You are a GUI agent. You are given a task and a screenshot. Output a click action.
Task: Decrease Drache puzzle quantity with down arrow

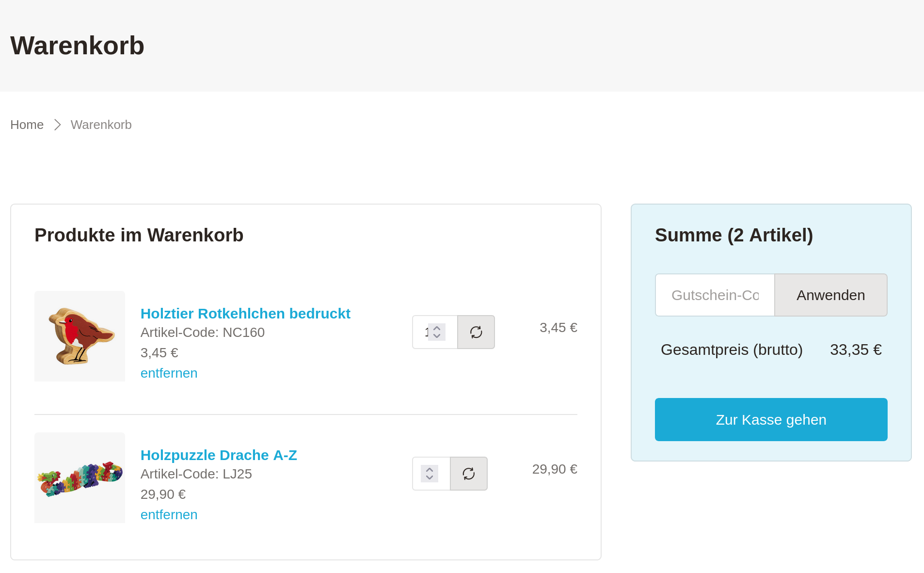point(430,477)
